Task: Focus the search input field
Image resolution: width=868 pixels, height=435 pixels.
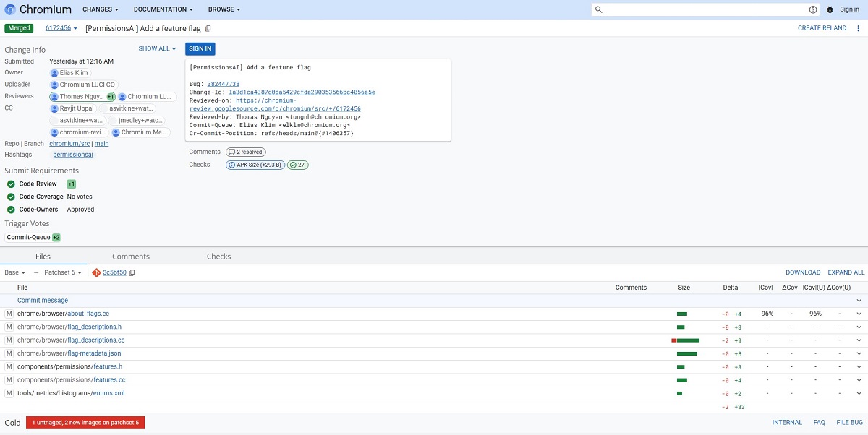Action: tap(705, 9)
